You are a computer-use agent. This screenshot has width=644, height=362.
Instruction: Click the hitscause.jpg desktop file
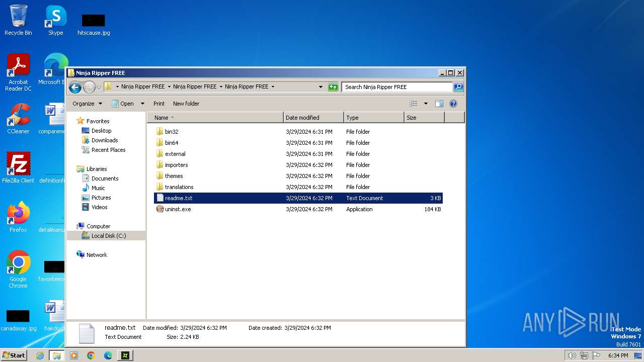click(x=94, y=25)
